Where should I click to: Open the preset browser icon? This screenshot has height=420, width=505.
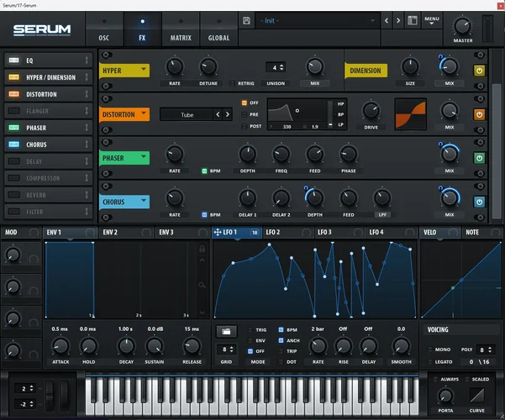(x=412, y=20)
